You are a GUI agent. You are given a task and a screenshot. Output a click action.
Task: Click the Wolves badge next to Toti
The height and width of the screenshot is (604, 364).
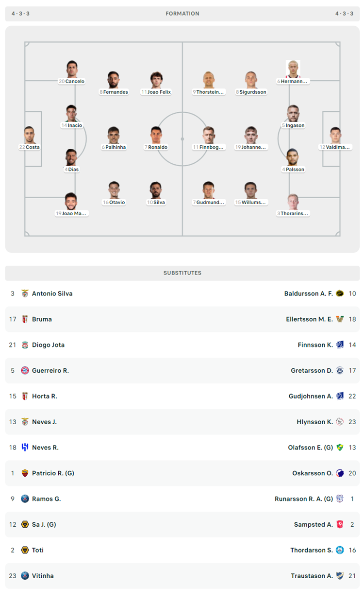click(25, 550)
